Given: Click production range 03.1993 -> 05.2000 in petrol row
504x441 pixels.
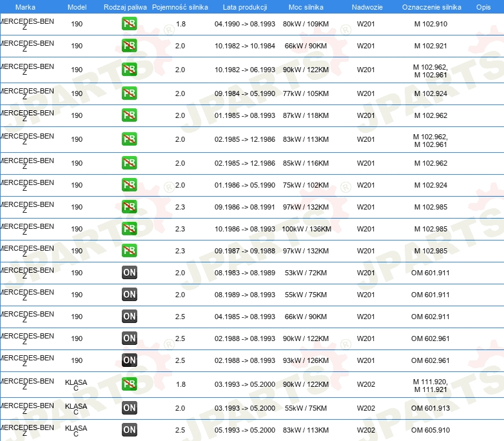Looking at the screenshot, I should (245, 384).
